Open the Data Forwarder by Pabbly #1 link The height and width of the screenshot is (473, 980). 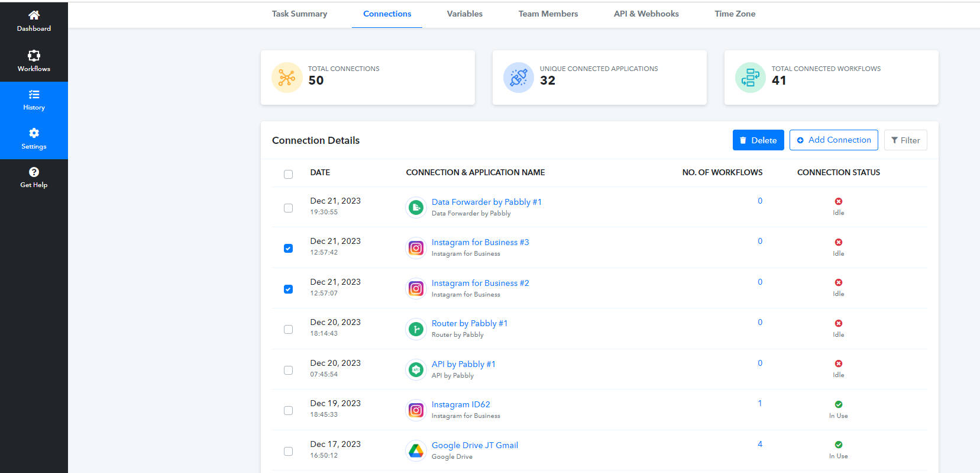point(487,202)
